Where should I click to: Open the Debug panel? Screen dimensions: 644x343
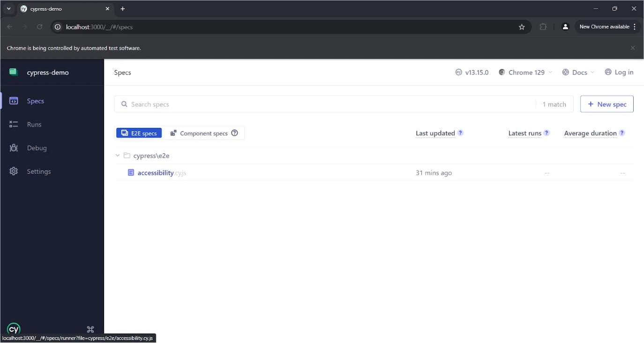point(37,148)
